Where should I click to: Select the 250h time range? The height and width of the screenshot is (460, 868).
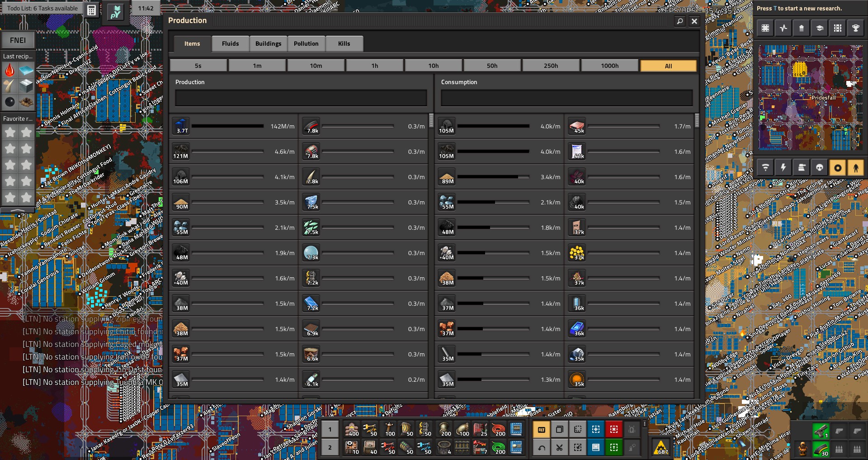point(551,66)
